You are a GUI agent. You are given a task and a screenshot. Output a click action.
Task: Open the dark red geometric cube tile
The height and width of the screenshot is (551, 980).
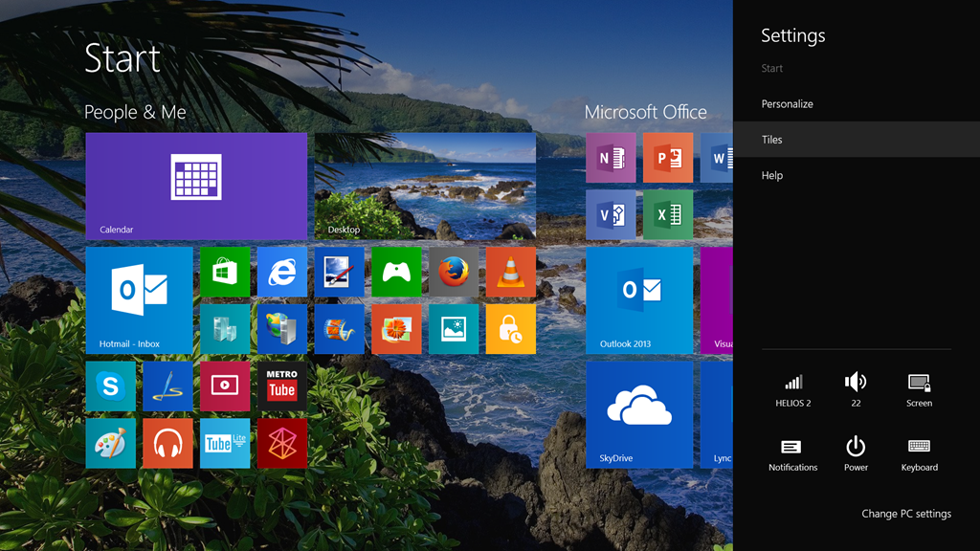pos(282,444)
